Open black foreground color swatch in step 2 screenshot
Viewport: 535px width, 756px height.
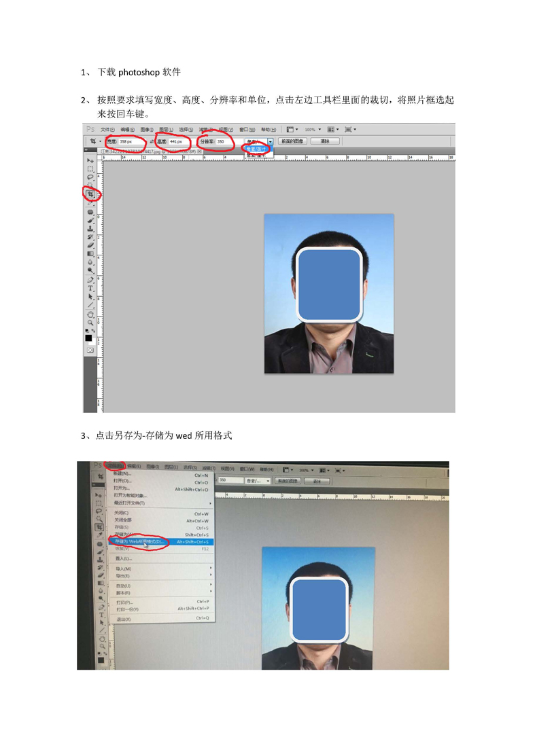[x=88, y=338]
